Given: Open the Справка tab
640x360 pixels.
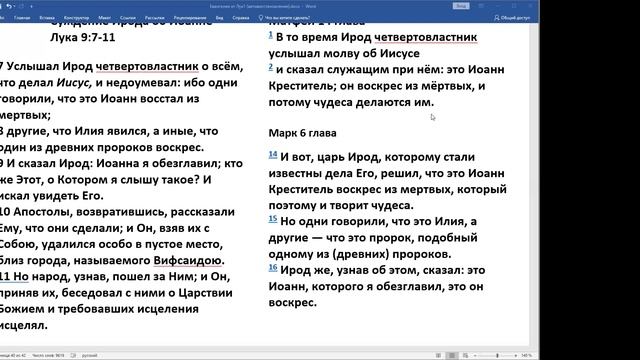Looking at the screenshot, I should (241, 18).
